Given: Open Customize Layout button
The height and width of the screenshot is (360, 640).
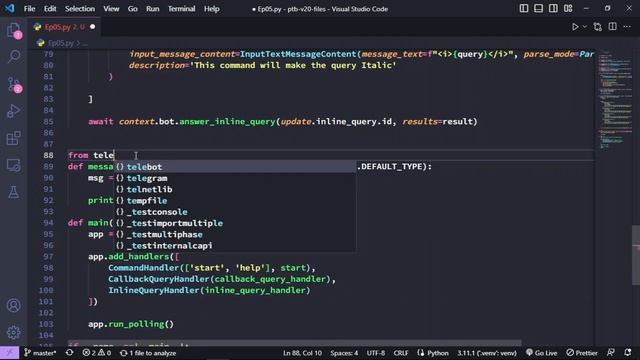Looking at the screenshot, I should 568,9.
